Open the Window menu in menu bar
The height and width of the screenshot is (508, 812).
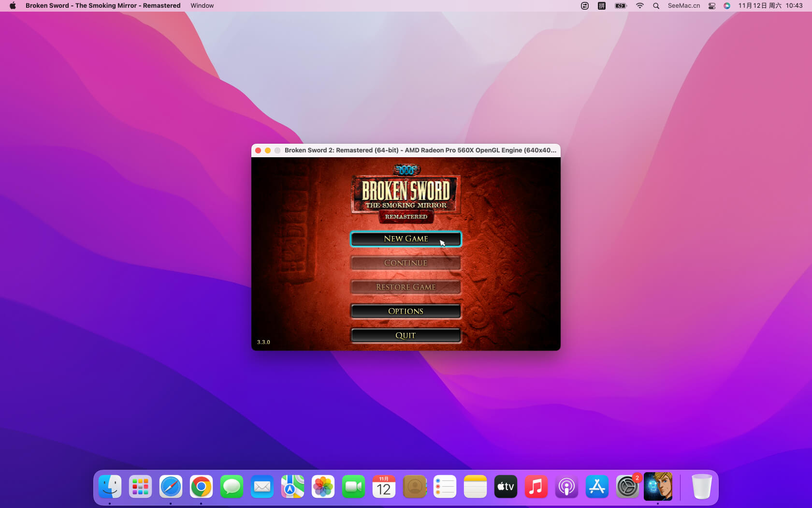pyautogui.click(x=202, y=6)
